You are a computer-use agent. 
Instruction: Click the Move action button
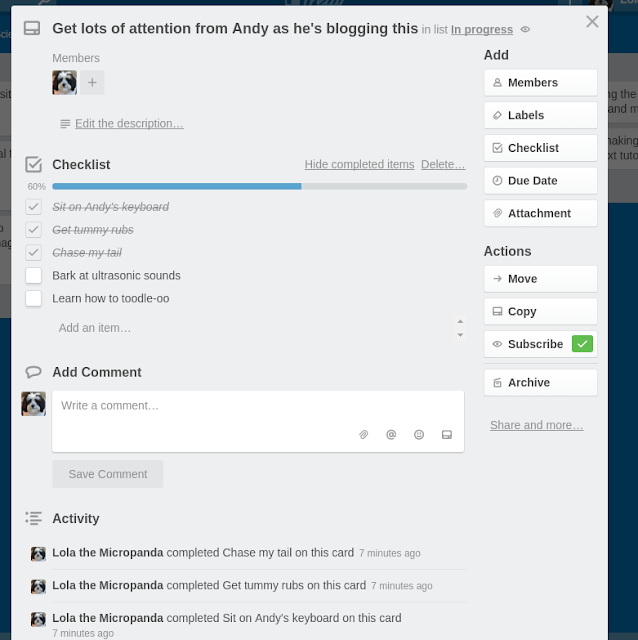tap(540, 279)
